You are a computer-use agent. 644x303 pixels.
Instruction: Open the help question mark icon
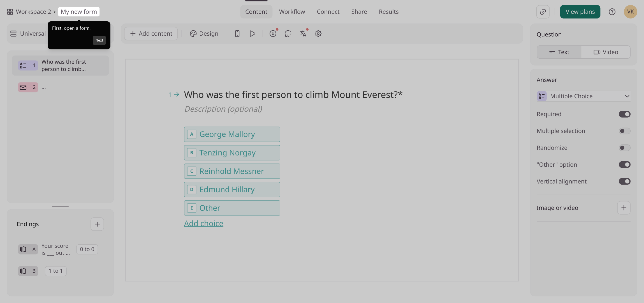click(x=612, y=12)
